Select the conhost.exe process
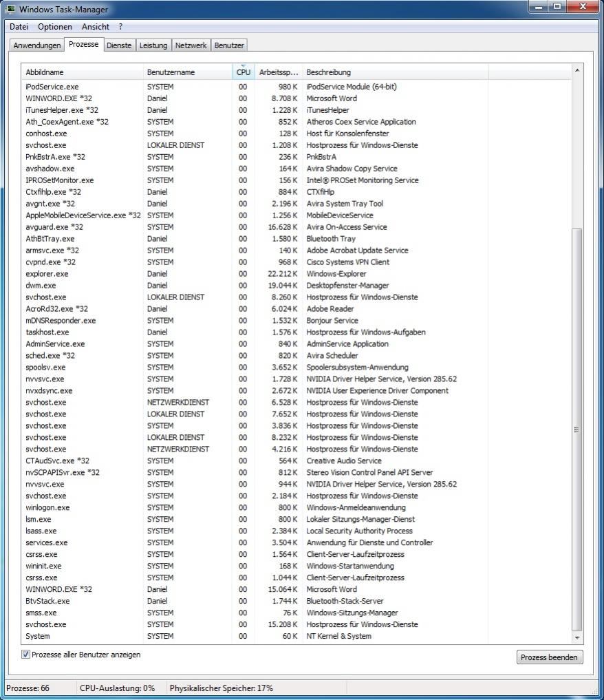Image resolution: width=604 pixels, height=700 pixels. (x=296, y=134)
